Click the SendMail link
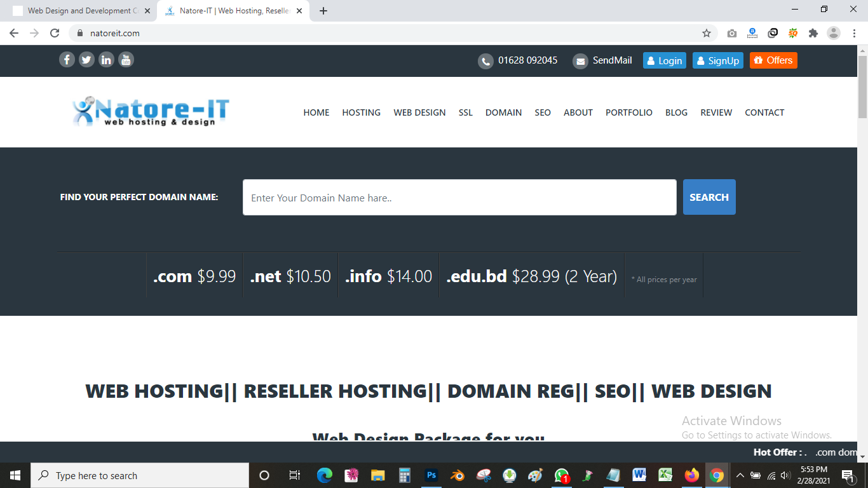Image resolution: width=868 pixels, height=488 pixels. click(613, 60)
